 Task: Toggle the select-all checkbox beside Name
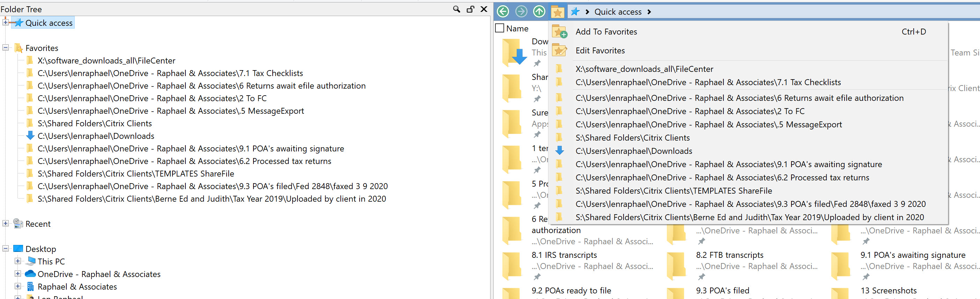500,28
